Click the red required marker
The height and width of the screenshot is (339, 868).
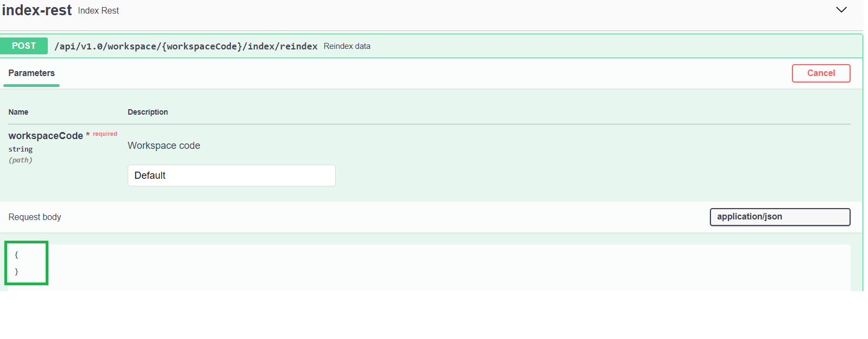[x=104, y=134]
